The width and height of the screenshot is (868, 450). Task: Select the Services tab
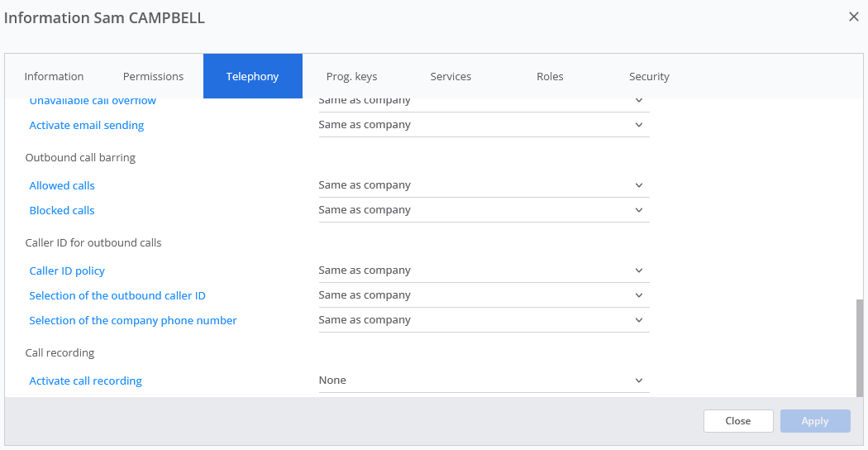(451, 76)
